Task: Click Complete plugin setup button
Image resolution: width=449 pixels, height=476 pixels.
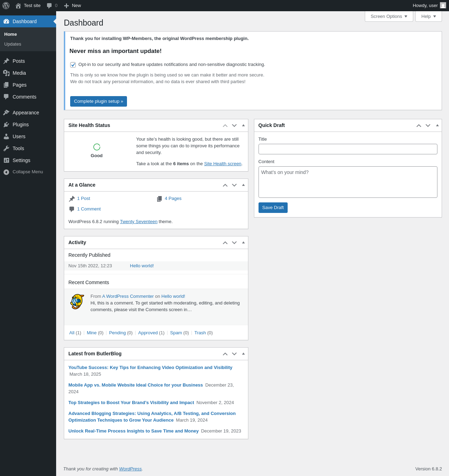Action: [99, 101]
